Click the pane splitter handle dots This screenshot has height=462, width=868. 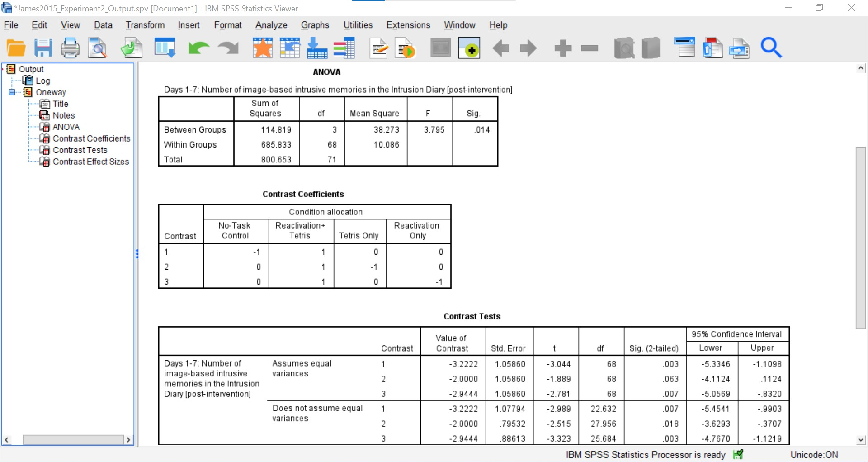tap(137, 254)
